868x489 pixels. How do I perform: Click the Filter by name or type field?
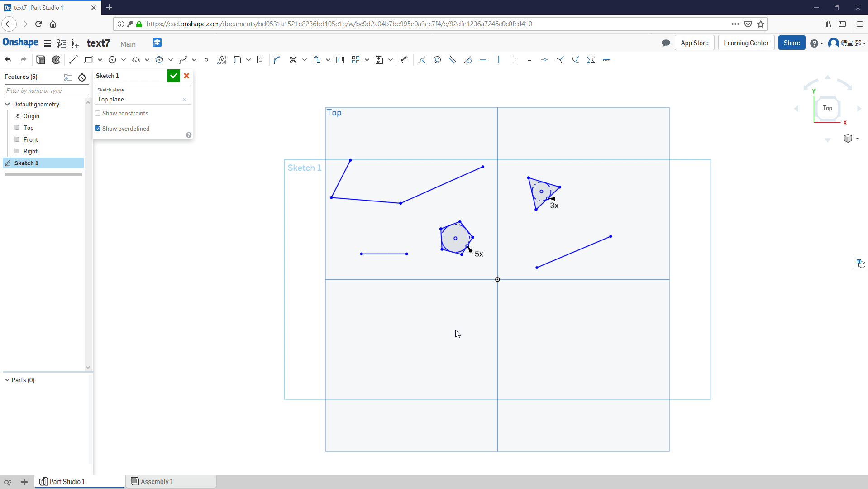(x=47, y=91)
